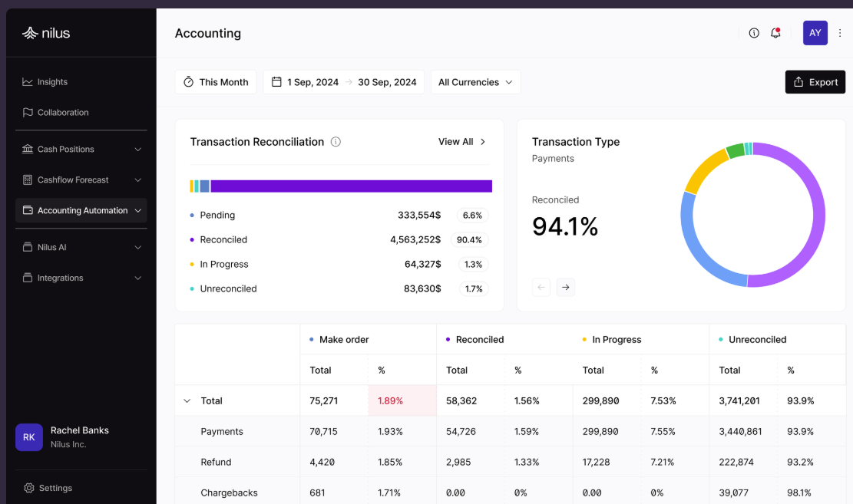Select the Payments table row label
The image size is (853, 504).
[x=222, y=432]
